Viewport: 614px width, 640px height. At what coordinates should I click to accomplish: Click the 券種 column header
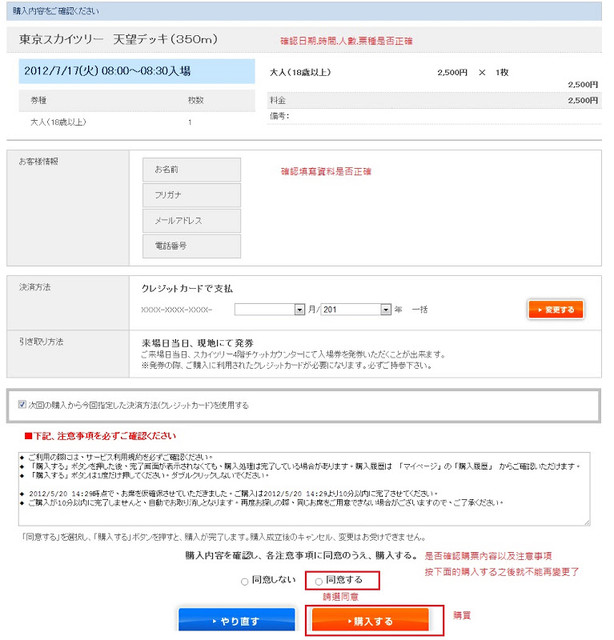coord(39,100)
